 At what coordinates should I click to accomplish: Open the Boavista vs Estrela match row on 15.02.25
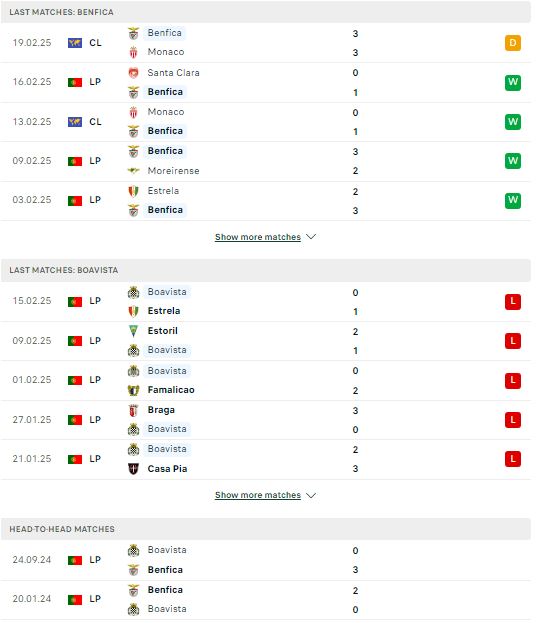(268, 304)
